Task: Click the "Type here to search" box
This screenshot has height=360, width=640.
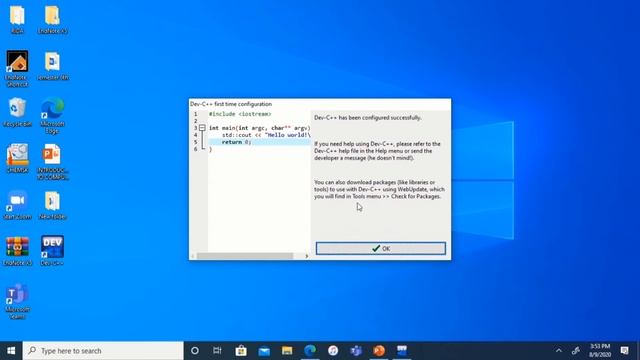Action: [x=103, y=351]
